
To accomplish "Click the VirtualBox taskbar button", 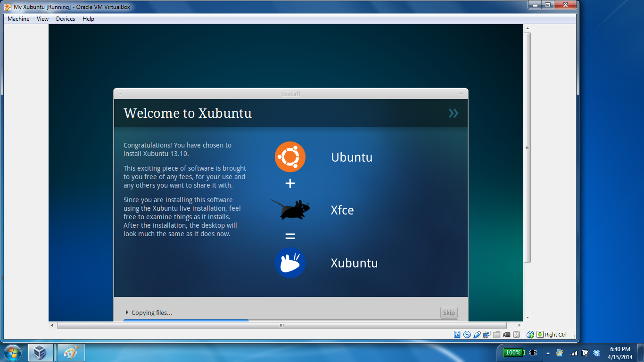I will click(41, 353).
